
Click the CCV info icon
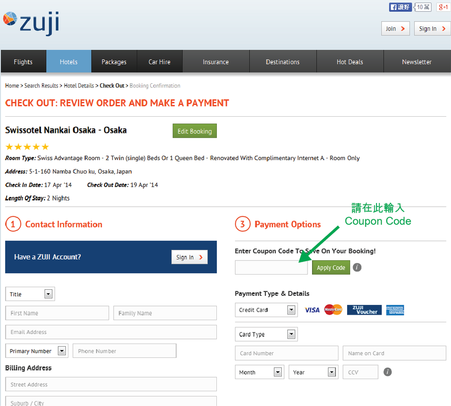(x=387, y=372)
